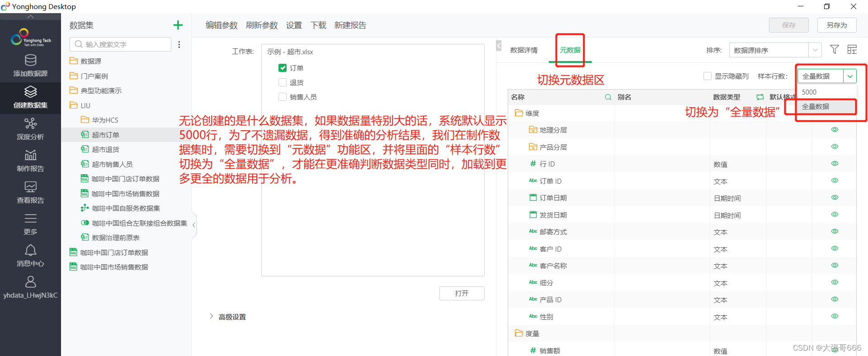Click the swap icon beside 数据类型 header
Viewport: 868px width, 356px height.
[x=760, y=97]
